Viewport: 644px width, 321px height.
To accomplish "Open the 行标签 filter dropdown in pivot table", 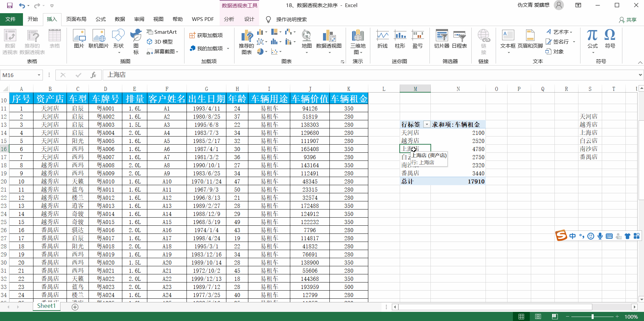I will click(427, 124).
